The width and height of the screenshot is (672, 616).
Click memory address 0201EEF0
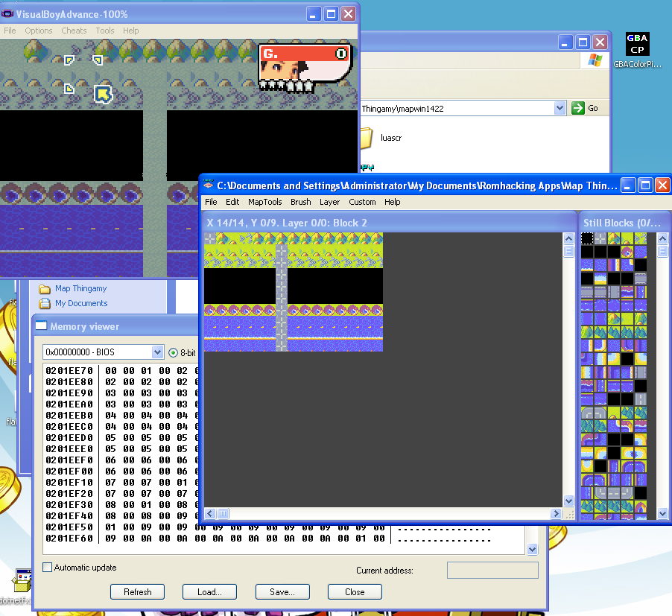(69, 460)
